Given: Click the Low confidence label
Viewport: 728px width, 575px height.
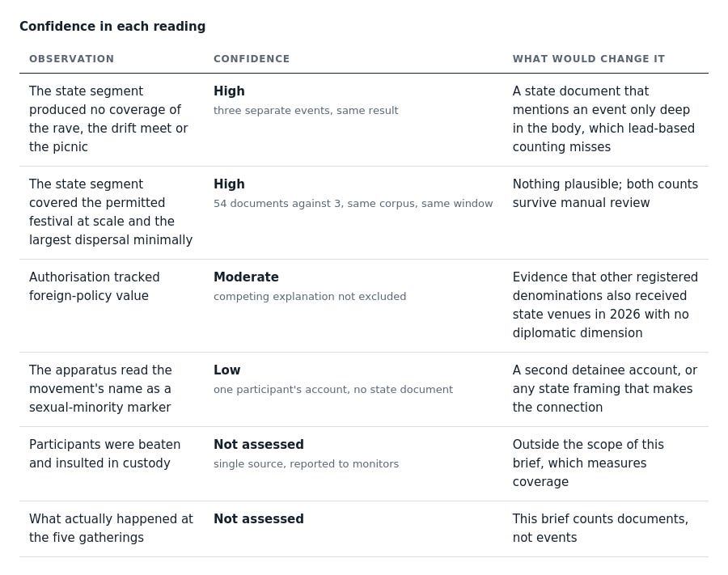Looking at the screenshot, I should (x=226, y=370).
